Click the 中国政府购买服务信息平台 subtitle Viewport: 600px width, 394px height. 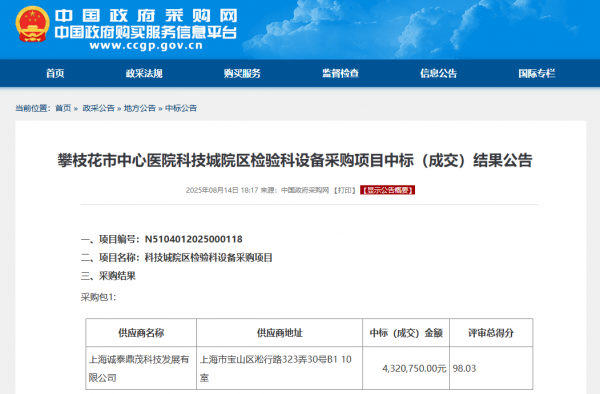tap(146, 33)
